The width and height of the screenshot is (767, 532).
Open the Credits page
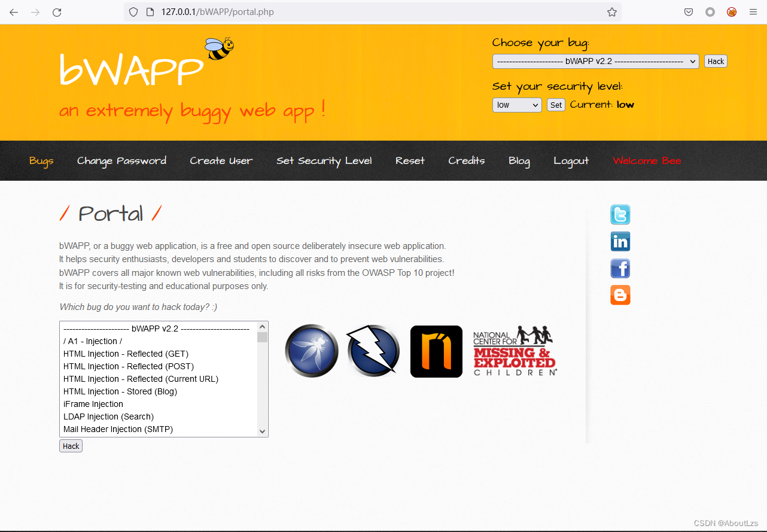[x=467, y=160]
